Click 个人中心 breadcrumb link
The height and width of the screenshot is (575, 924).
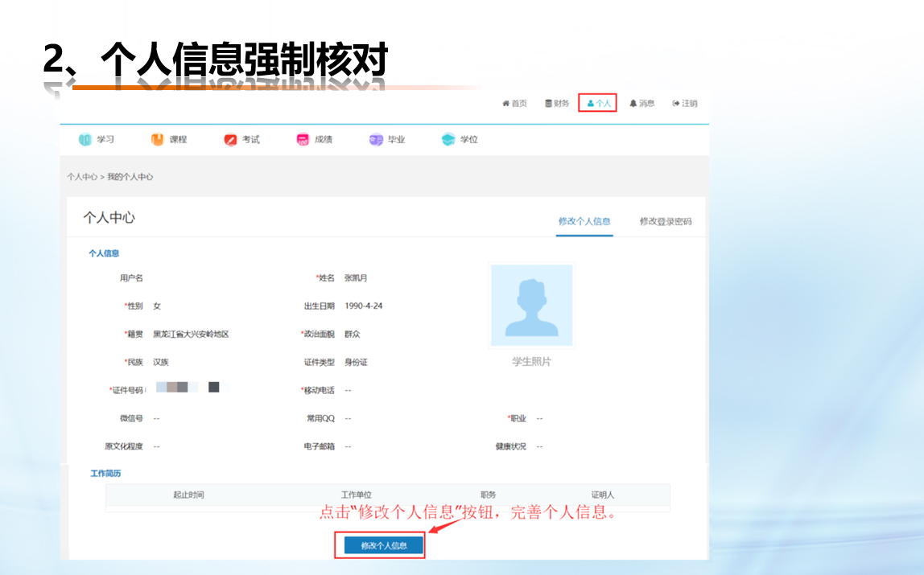82,177
